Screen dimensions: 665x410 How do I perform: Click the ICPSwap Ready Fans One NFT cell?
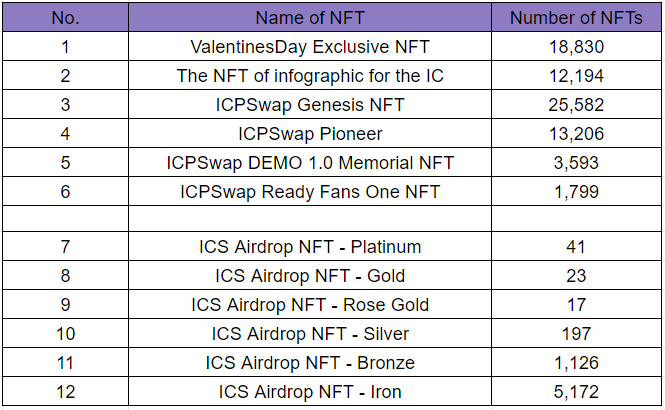(x=310, y=192)
